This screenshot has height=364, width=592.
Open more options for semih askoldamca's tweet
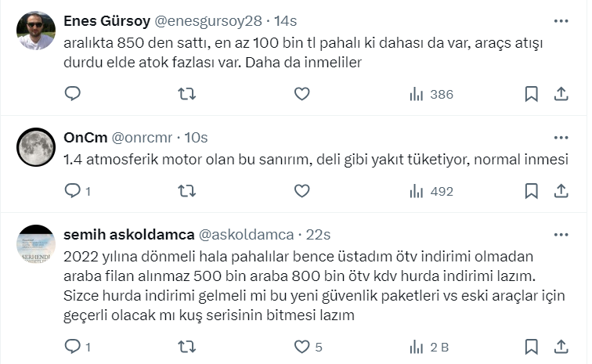coord(561,234)
